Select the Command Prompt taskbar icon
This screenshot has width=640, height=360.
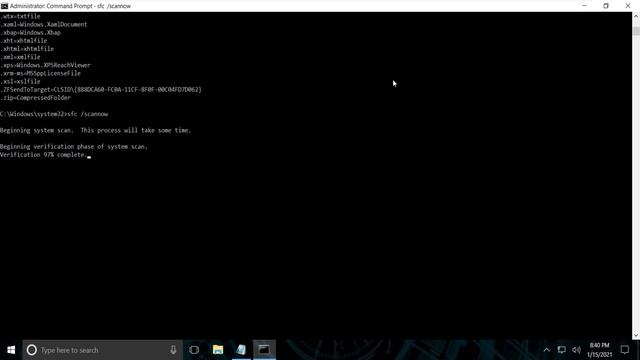point(264,350)
